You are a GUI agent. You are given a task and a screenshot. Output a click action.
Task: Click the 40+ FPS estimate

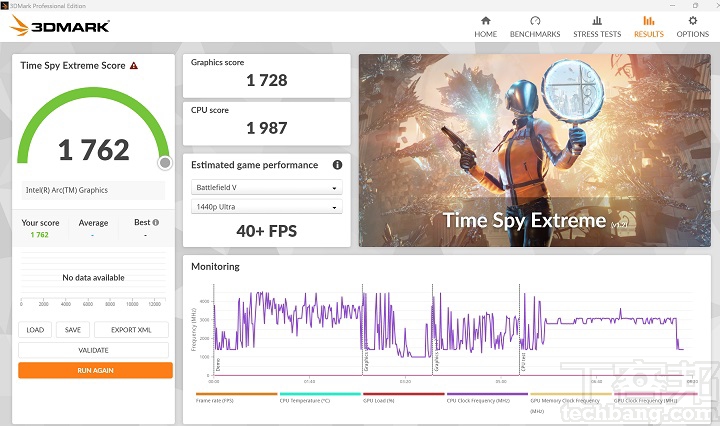coord(267,231)
